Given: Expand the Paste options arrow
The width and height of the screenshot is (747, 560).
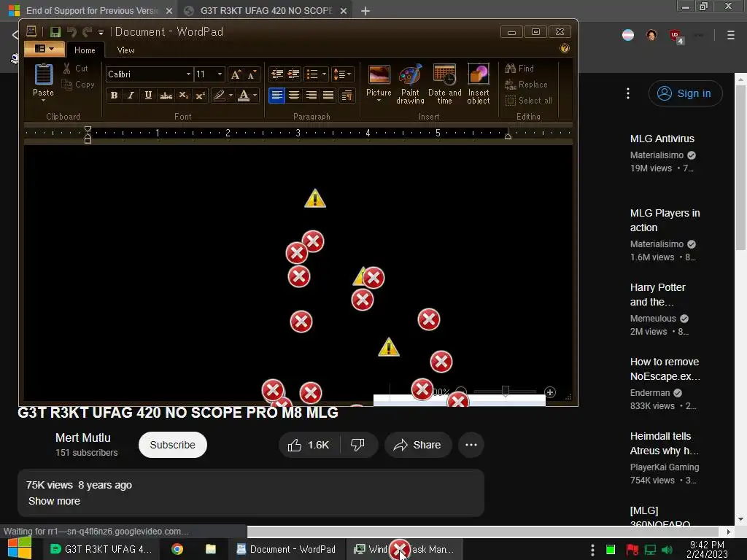Looking at the screenshot, I should point(43,100).
